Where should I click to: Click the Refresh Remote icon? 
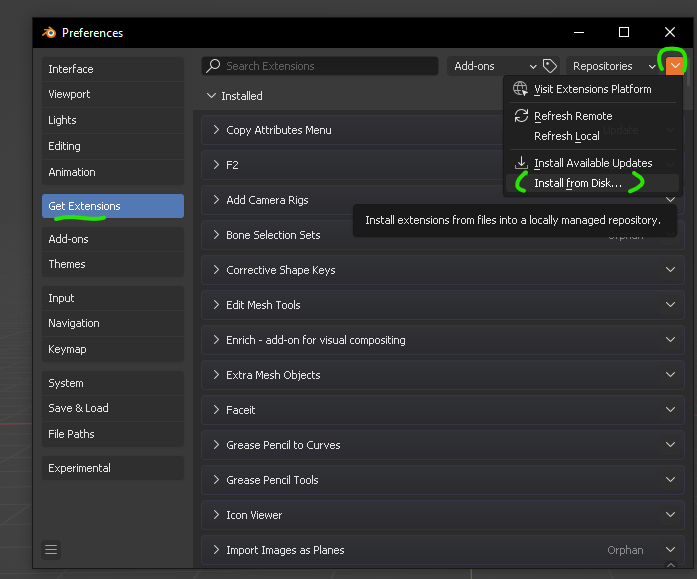tap(521, 116)
